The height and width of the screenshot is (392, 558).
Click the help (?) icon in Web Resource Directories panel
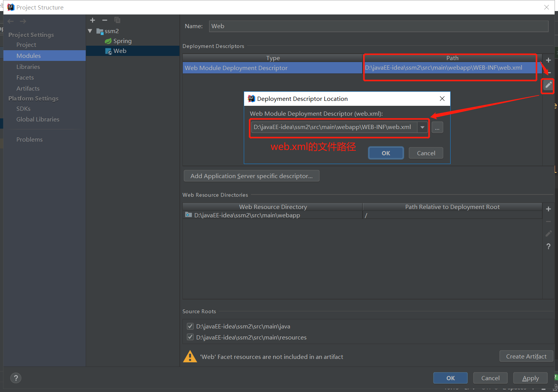click(x=548, y=246)
